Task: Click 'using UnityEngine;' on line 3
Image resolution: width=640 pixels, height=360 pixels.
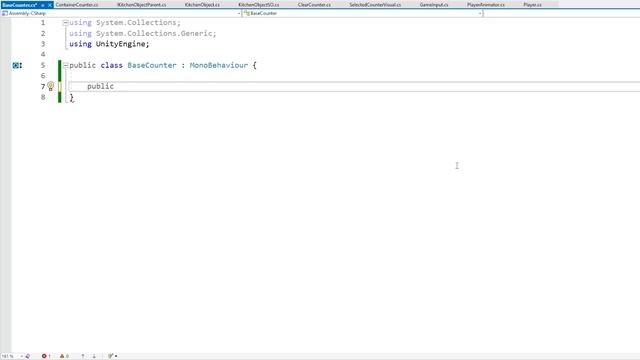Action: pos(109,44)
